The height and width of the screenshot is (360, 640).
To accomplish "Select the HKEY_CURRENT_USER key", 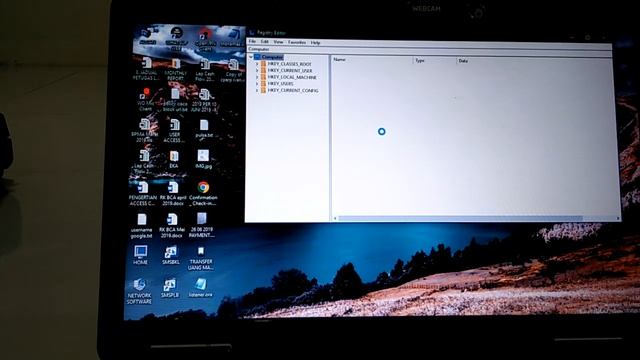I will pos(290,71).
